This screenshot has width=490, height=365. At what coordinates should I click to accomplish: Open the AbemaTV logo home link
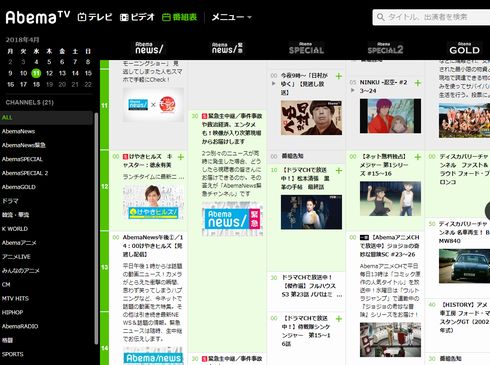pos(38,17)
